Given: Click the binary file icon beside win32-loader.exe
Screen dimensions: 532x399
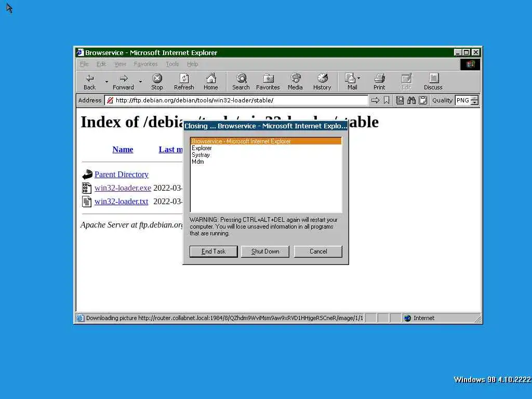Looking at the screenshot, I should click(x=87, y=188).
